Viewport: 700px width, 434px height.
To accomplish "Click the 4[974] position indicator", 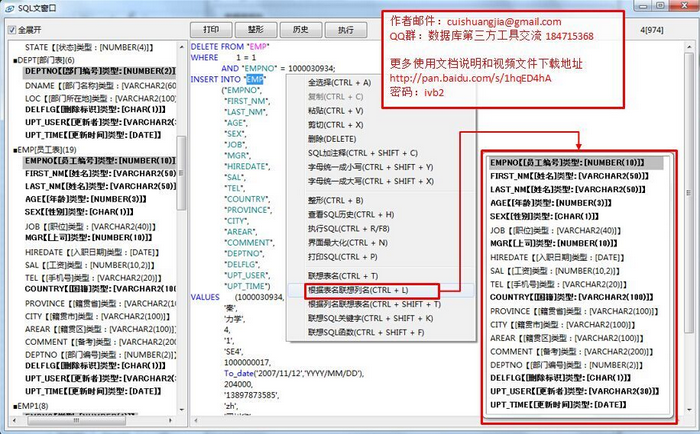I will click(x=651, y=30).
